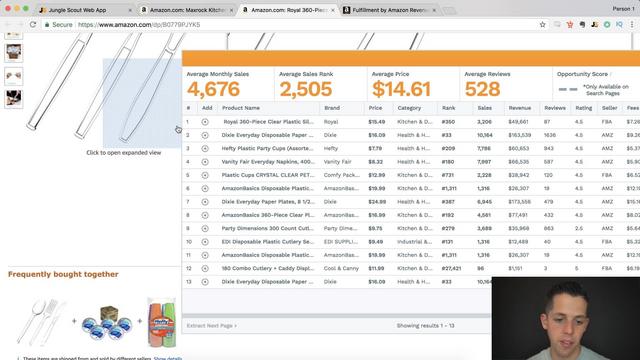
Task: Click the Average Reviews value 528
Action: (x=482, y=89)
